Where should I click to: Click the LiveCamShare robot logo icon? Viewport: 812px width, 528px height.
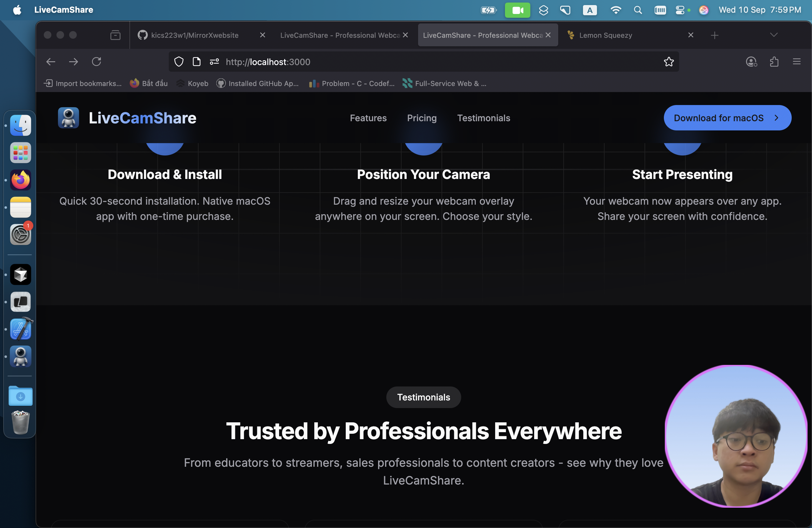click(69, 118)
